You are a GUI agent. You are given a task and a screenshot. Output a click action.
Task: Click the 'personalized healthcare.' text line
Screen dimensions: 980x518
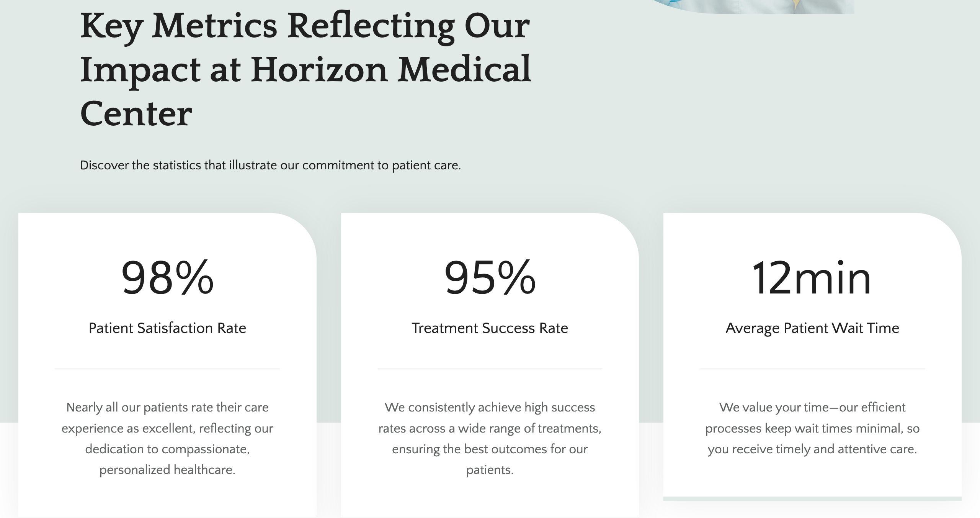tap(167, 470)
